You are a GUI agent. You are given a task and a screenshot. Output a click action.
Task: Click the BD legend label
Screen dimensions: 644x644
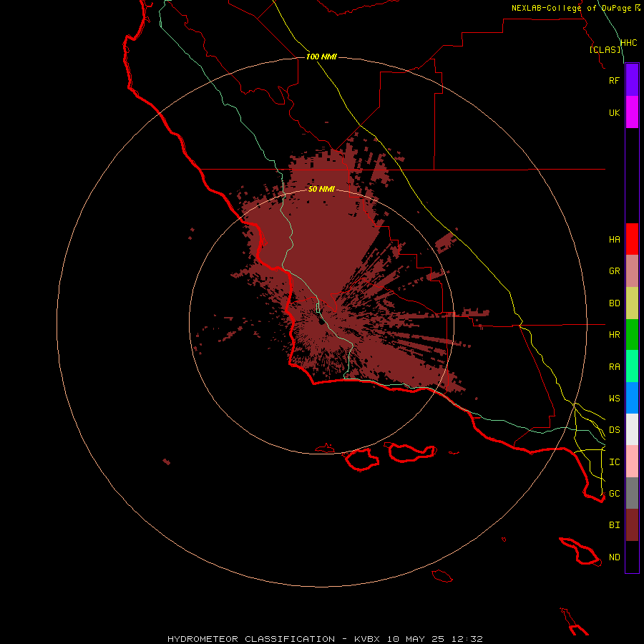pos(614,303)
